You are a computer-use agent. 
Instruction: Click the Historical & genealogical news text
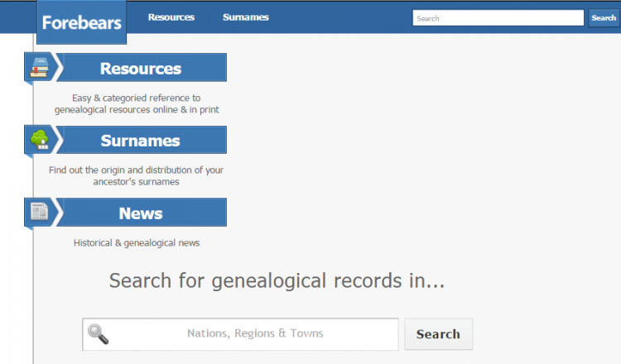[137, 243]
